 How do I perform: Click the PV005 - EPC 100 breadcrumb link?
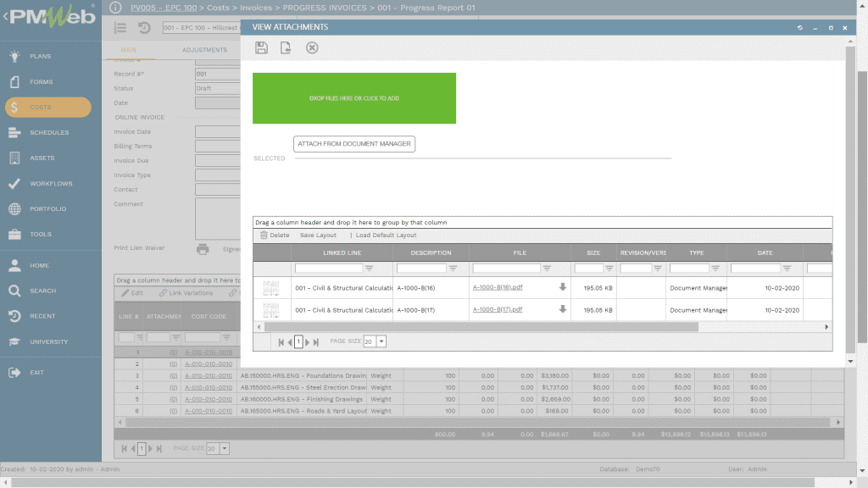pos(164,8)
